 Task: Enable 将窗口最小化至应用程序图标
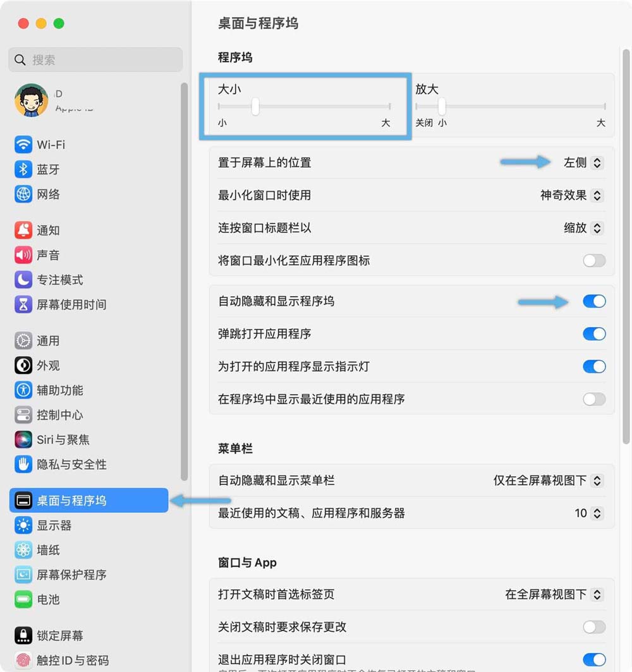[593, 261]
